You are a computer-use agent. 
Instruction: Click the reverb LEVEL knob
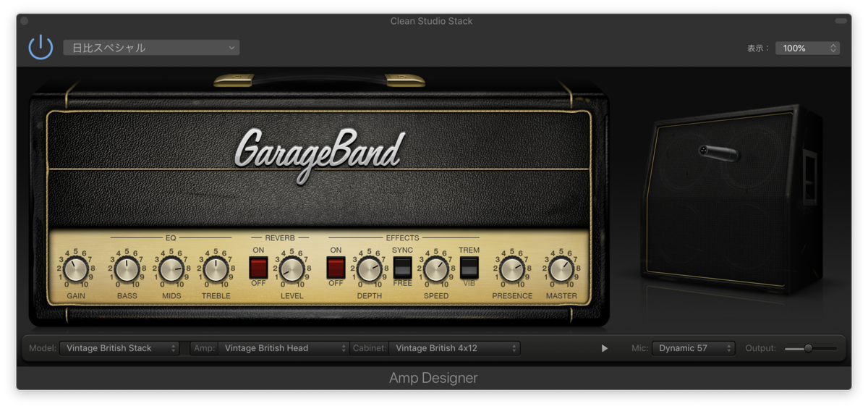(x=292, y=270)
